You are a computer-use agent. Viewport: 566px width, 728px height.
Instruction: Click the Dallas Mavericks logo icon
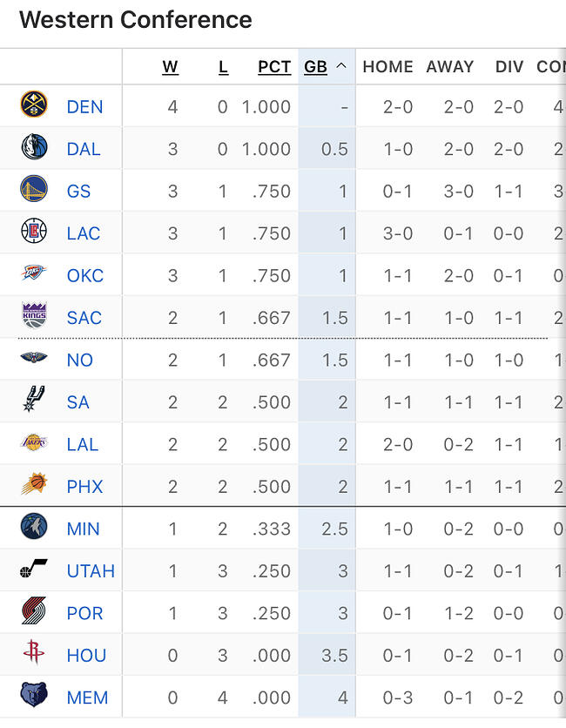(34, 148)
